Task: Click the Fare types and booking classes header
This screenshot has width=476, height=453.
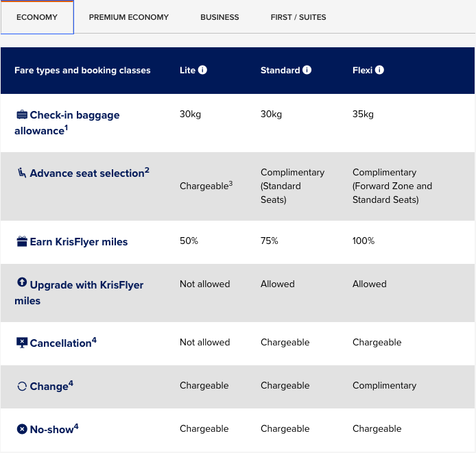Action: coord(82,71)
